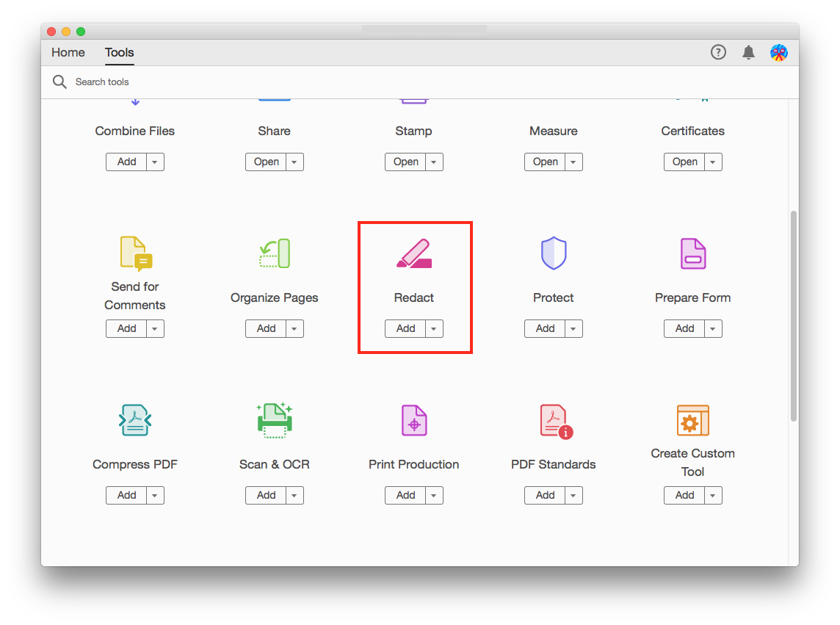The image size is (840, 625).
Task: Open the help question mark icon
Action: click(718, 52)
